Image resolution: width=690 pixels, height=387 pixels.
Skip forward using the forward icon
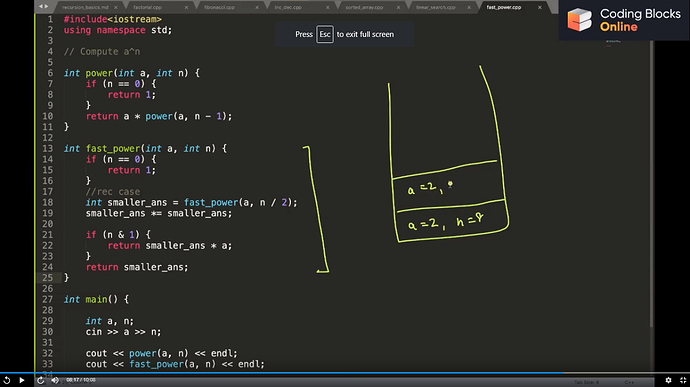[x=40, y=380]
